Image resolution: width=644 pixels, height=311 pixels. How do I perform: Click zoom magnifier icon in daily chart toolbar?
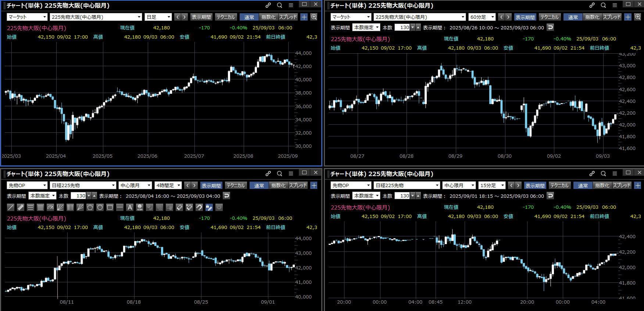point(314,17)
